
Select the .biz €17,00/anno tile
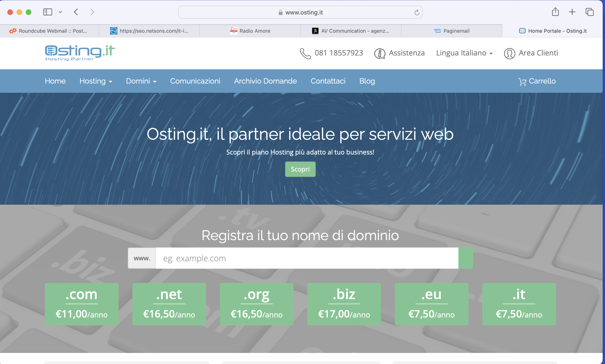point(344,304)
